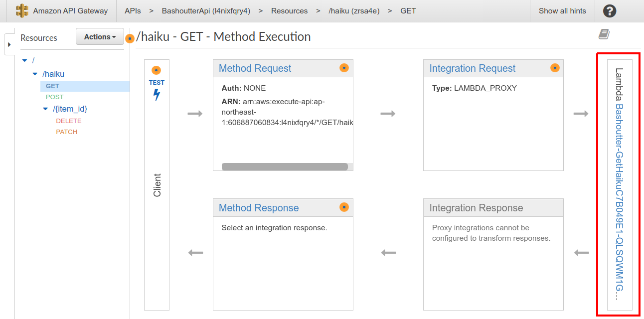The image size is (644, 319).
Task: Toggle the Resources side panel arrow tab
Action: [9, 44]
